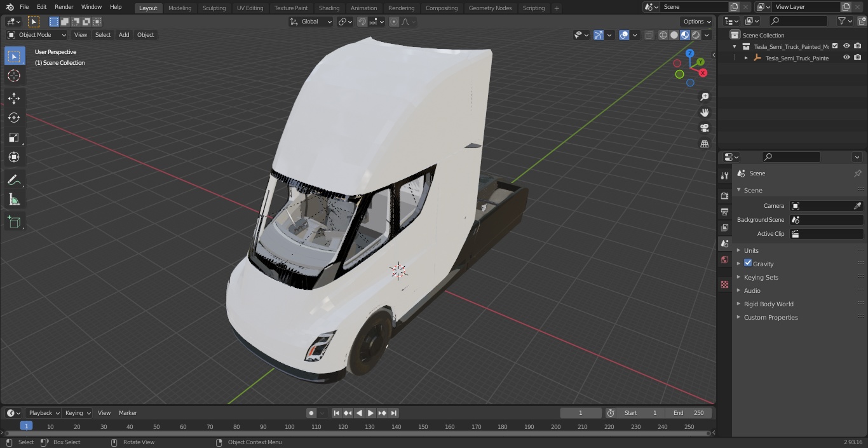
Task: Select the Cursor tool
Action: click(14, 76)
